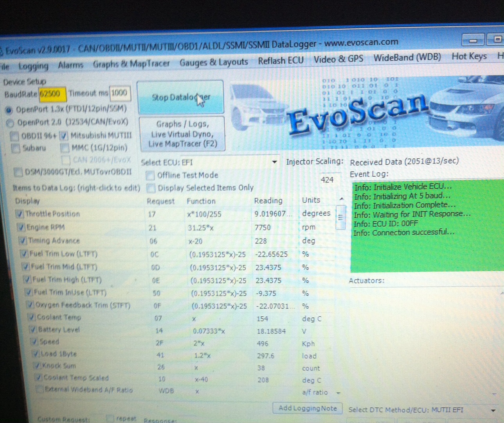Check Display Selected Items Only
Viewport: 504px width, 423px height.
(151, 188)
